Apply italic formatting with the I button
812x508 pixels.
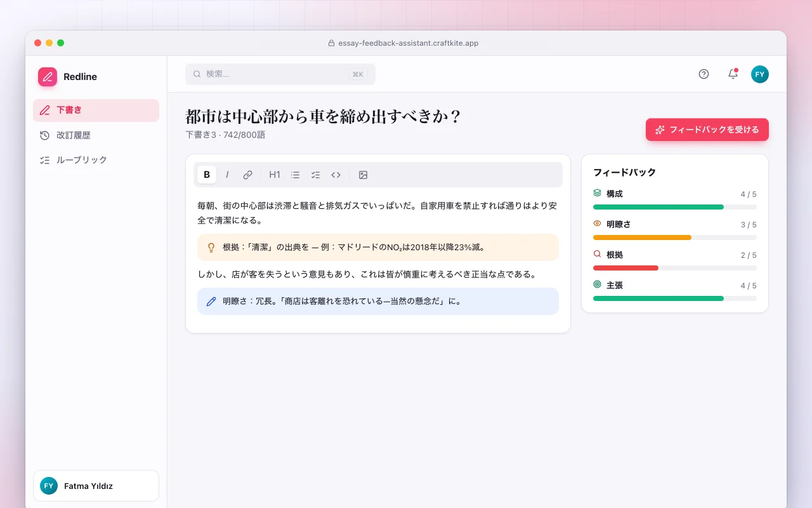pos(227,175)
